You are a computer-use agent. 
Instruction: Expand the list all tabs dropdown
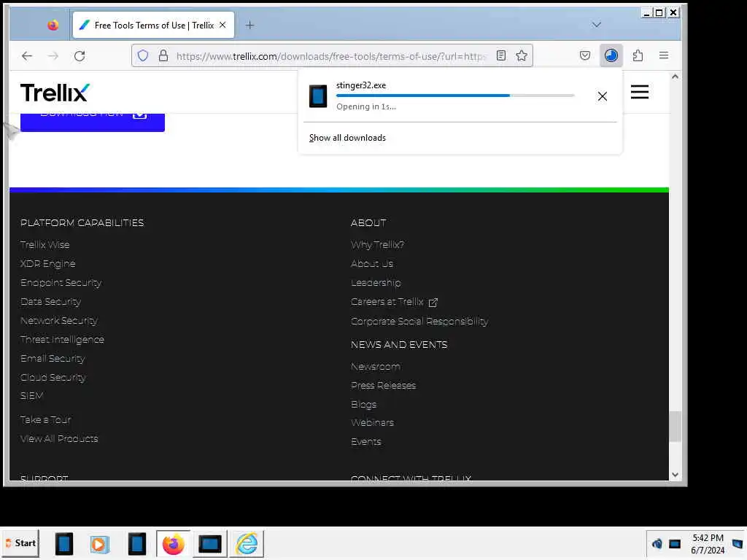[x=597, y=25]
